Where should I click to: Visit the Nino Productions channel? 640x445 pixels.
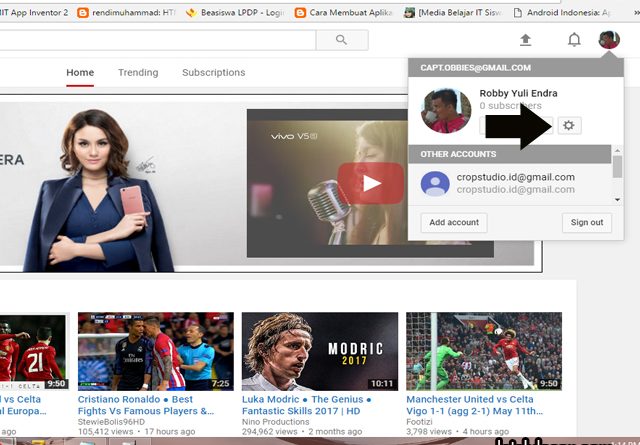(276, 422)
